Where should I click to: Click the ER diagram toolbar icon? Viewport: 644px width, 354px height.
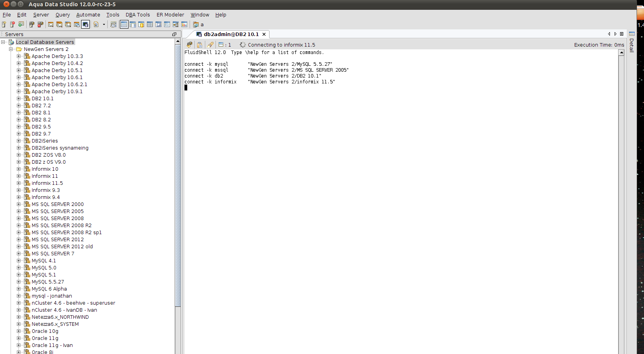(176, 24)
